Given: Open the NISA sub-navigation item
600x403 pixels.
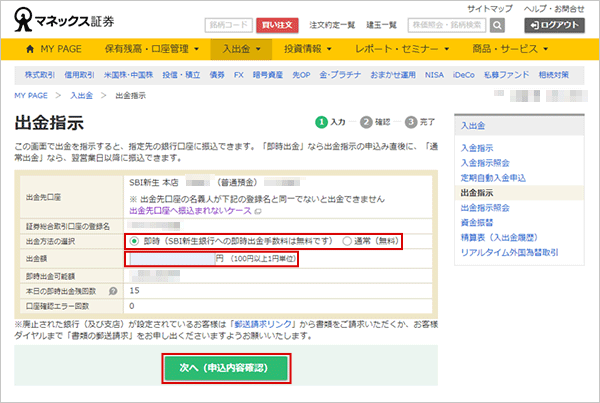Looking at the screenshot, I should click(434, 75).
